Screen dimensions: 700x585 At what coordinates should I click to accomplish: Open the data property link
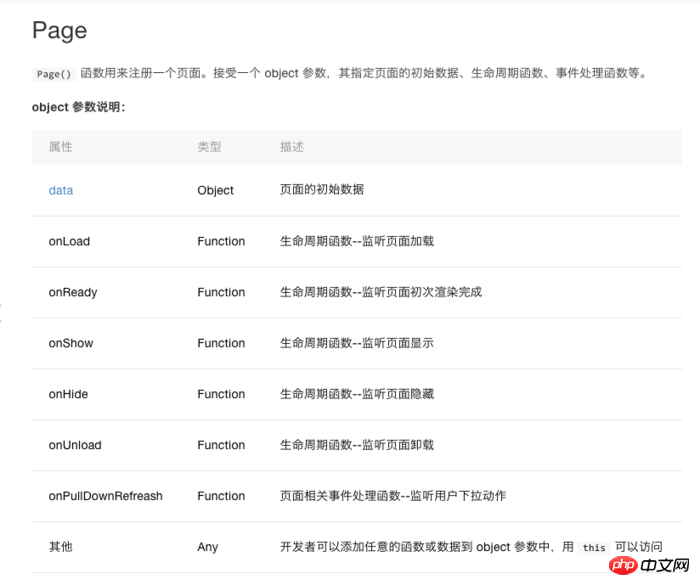(61, 190)
